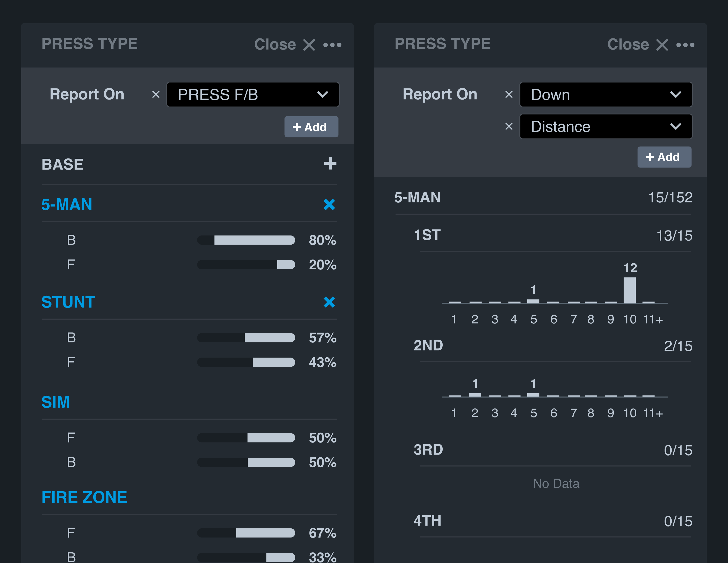
Task: Select the SIM press type
Action: point(56,402)
